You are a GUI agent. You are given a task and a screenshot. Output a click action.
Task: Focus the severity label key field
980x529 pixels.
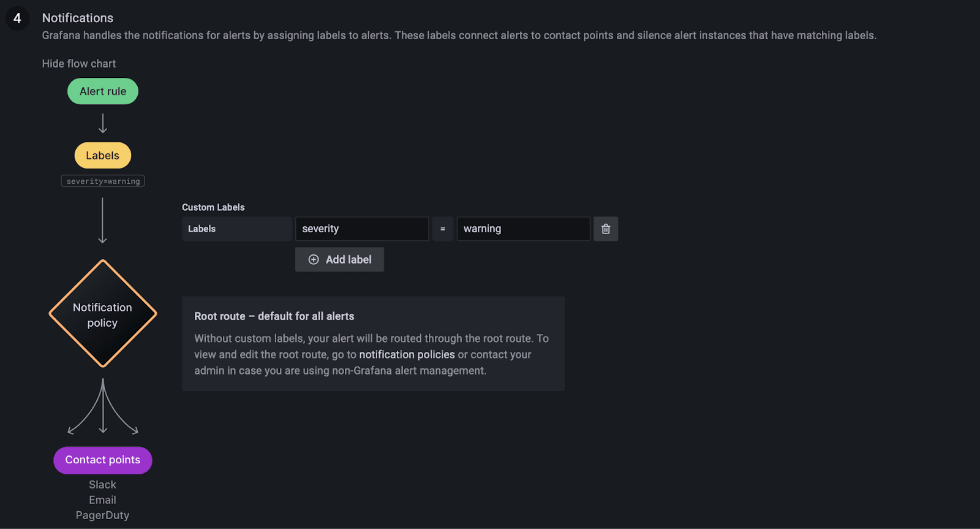click(x=362, y=229)
